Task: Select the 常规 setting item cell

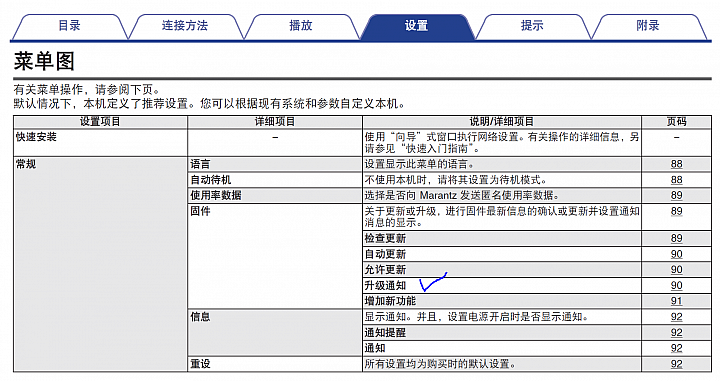Action: point(100,264)
